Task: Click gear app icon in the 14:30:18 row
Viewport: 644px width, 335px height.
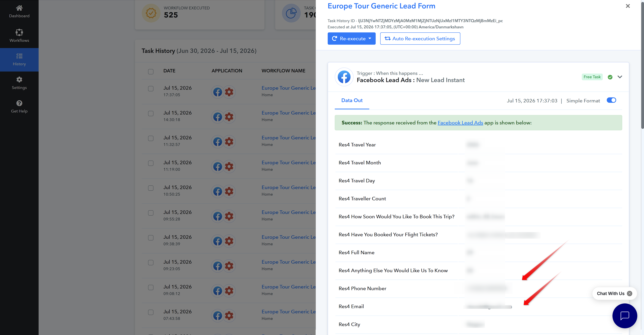Action: 229,117
